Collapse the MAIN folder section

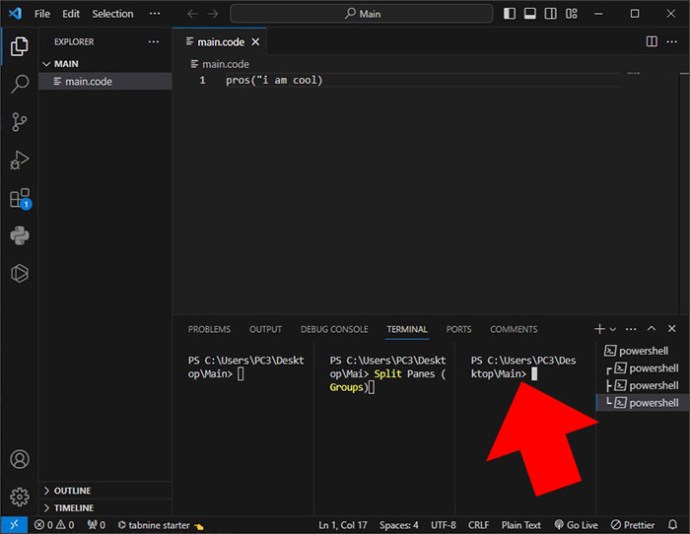pyautogui.click(x=105, y=64)
